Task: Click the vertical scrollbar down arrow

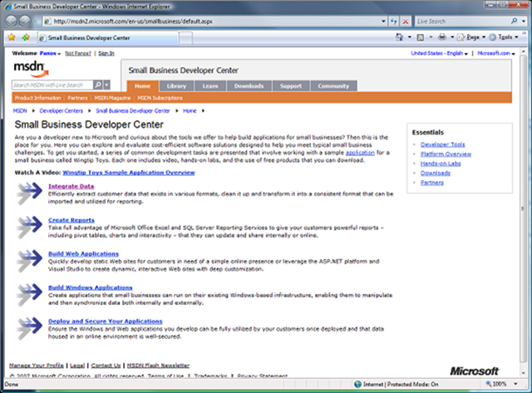Action: 523,373
